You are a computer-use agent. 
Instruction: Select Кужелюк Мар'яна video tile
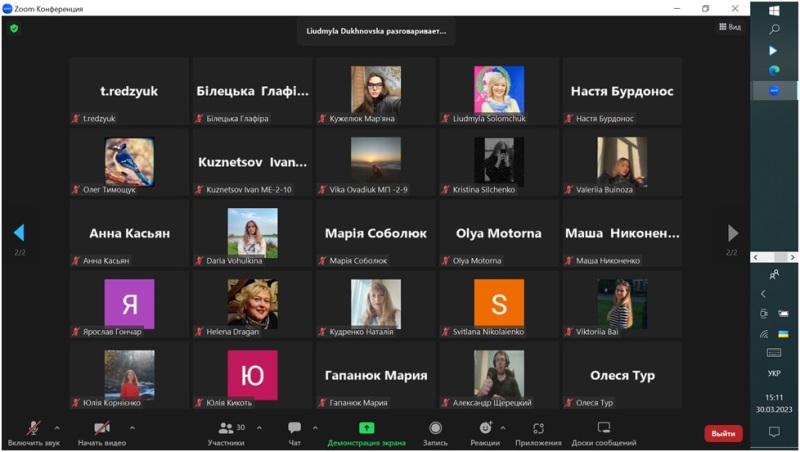pos(376,91)
